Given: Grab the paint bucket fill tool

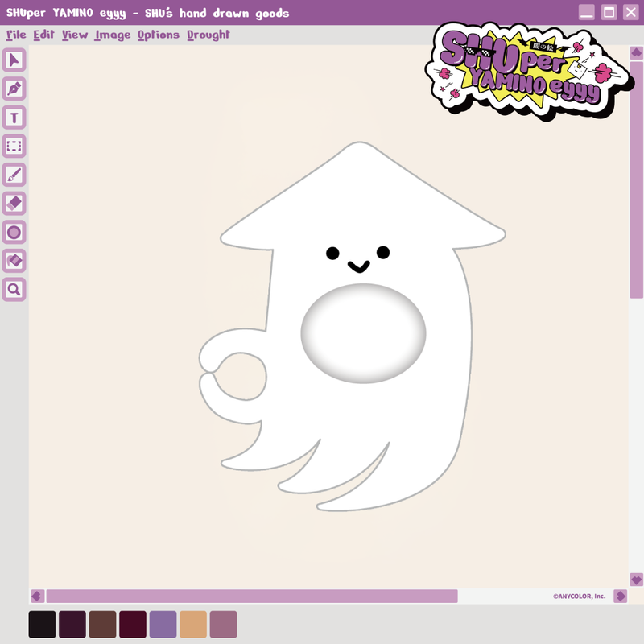Looking at the screenshot, I should pos(12,261).
